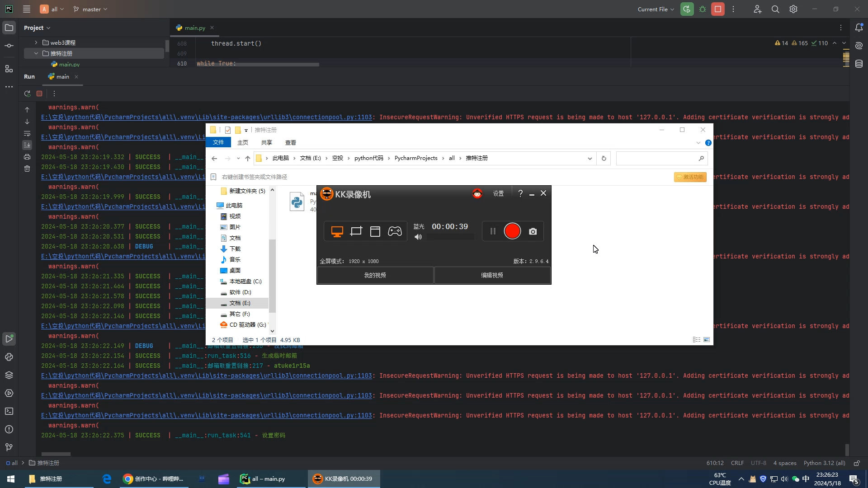The image size is (868, 488).
Task: Rerun main from Run panel toolbar
Action: click(27, 94)
